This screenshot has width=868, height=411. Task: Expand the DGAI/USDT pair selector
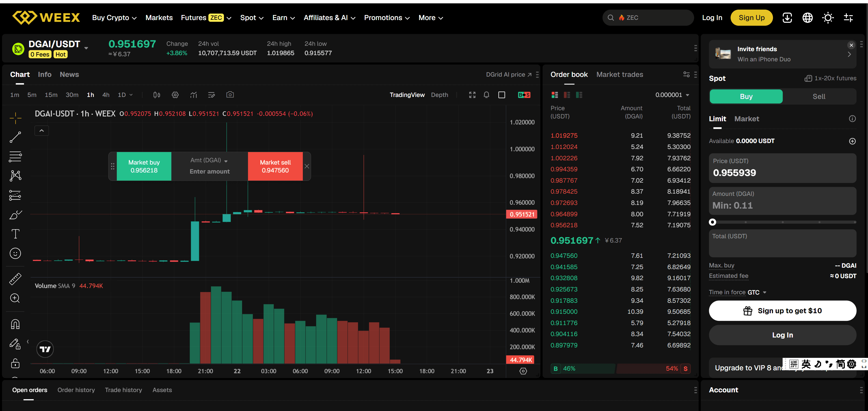point(86,48)
